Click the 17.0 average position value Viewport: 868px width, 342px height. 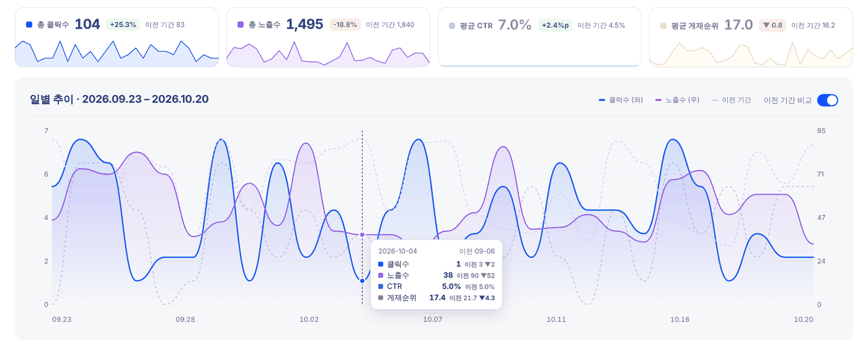[x=738, y=25]
